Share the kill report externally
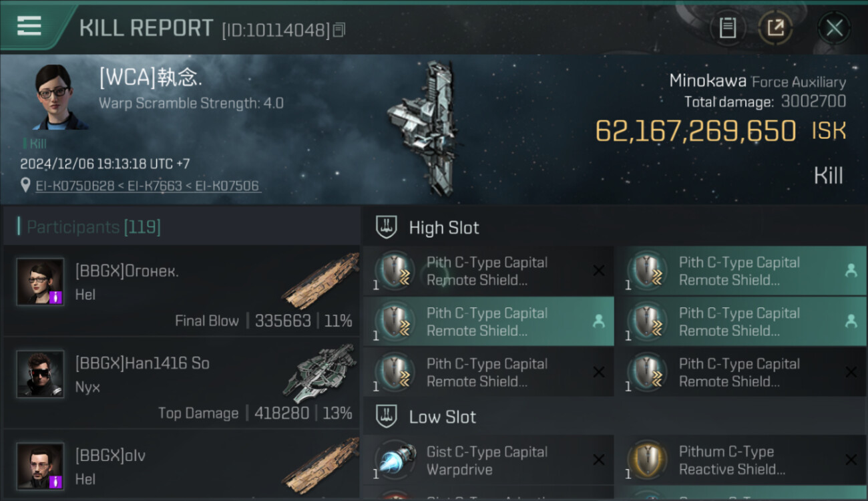 (775, 28)
